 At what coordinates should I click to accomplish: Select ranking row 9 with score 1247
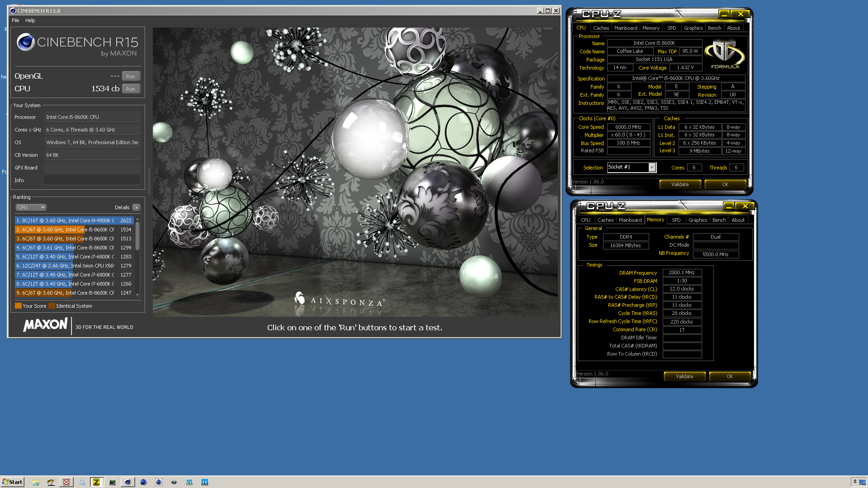(74, 293)
